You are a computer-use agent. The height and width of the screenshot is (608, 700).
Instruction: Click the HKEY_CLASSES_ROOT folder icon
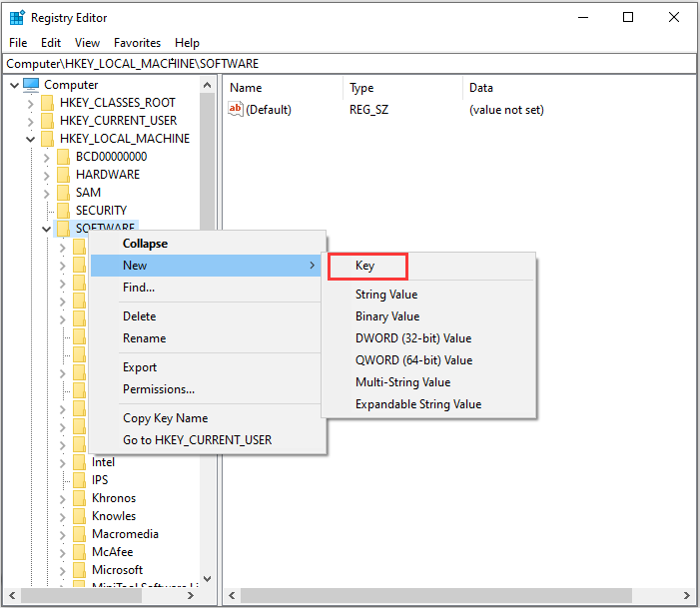click(x=48, y=103)
